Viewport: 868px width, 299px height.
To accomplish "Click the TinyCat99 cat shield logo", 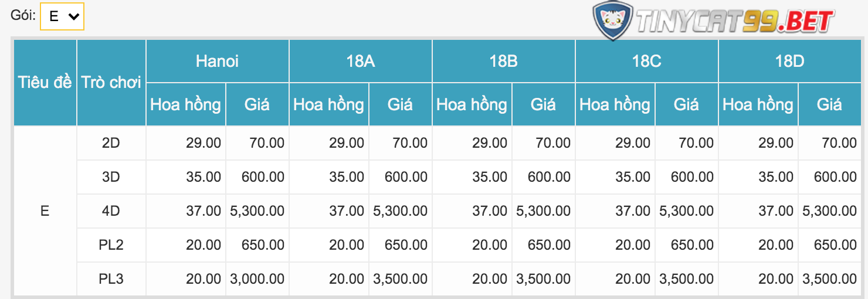I will 613,21.
